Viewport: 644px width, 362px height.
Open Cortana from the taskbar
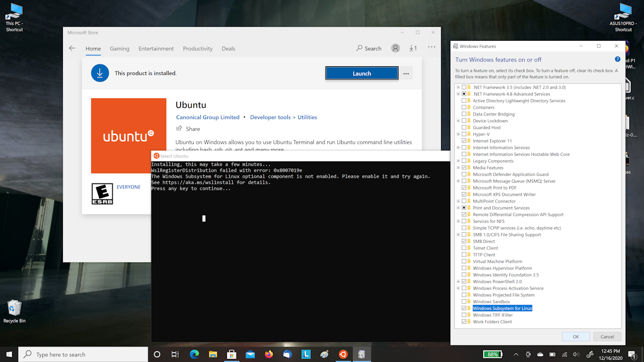tap(157, 354)
